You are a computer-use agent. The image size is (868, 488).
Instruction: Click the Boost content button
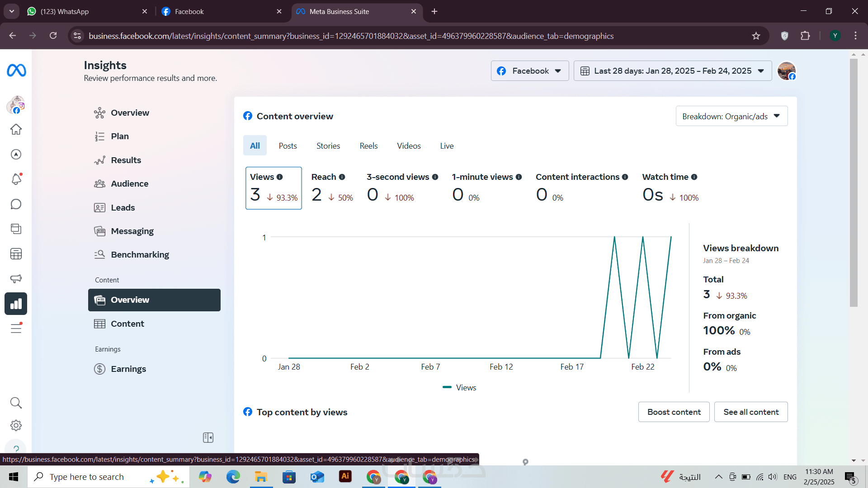[x=674, y=412]
